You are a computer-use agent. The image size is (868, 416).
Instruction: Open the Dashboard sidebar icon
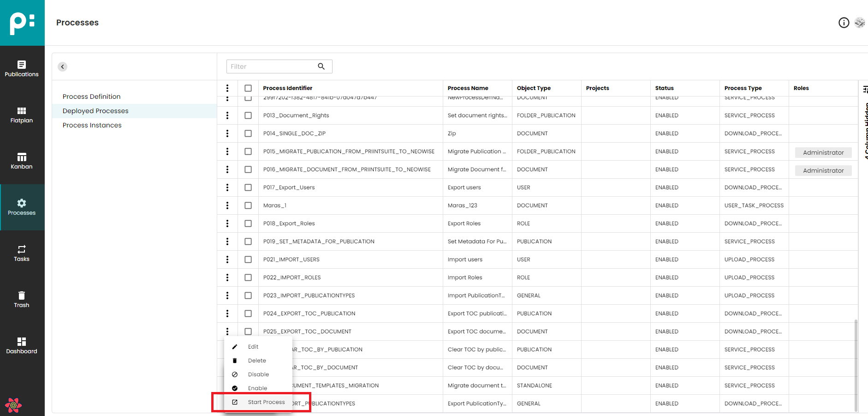click(22, 345)
